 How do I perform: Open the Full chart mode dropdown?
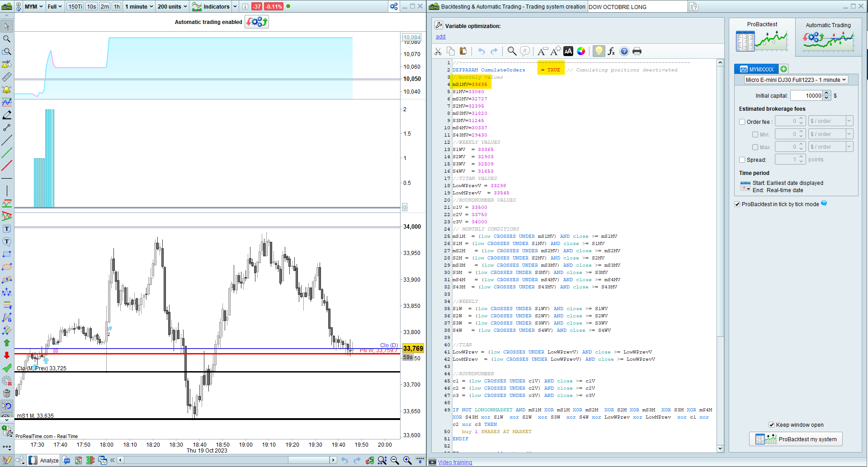click(55, 7)
